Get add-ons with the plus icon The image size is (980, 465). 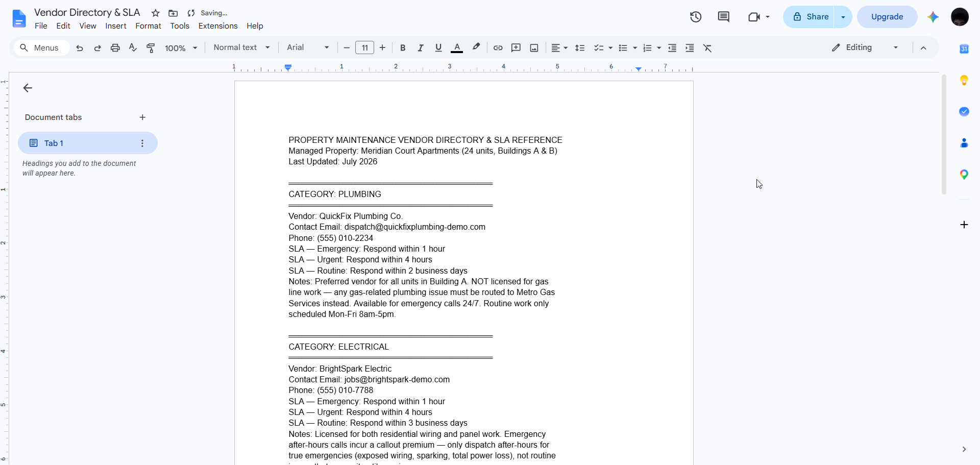(x=964, y=225)
